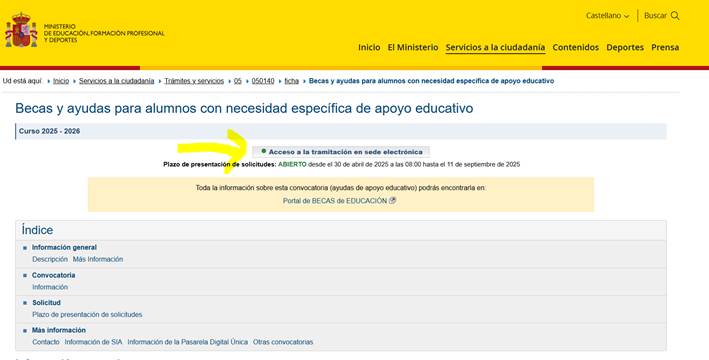
Task: Select Servicios a la ciudadanía menu
Action: pos(495,47)
